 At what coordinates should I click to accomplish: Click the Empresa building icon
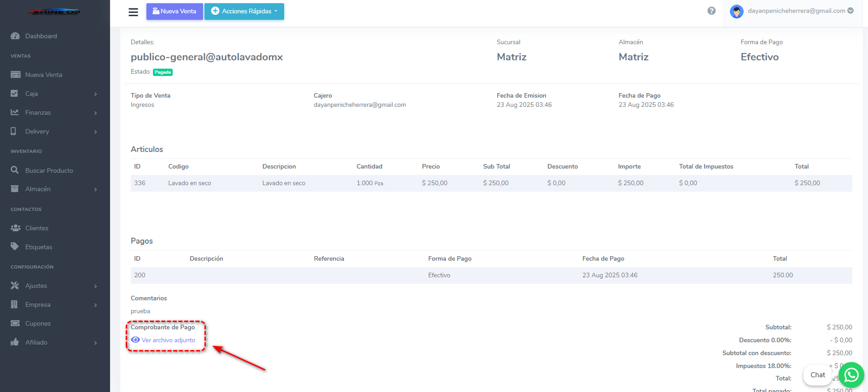[x=14, y=304]
